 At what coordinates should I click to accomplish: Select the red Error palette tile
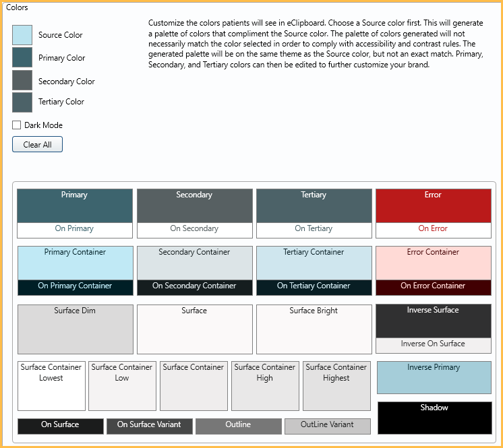tap(433, 205)
